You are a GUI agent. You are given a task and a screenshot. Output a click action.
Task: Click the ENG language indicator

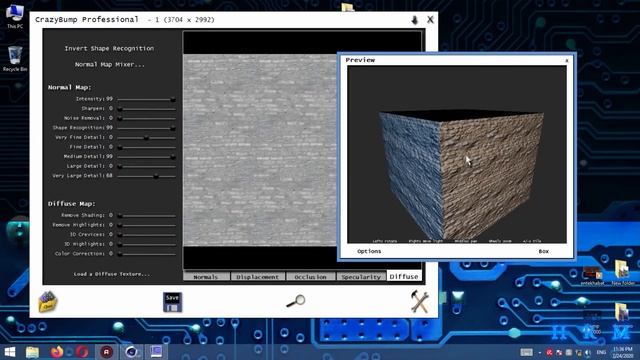(x=601, y=352)
